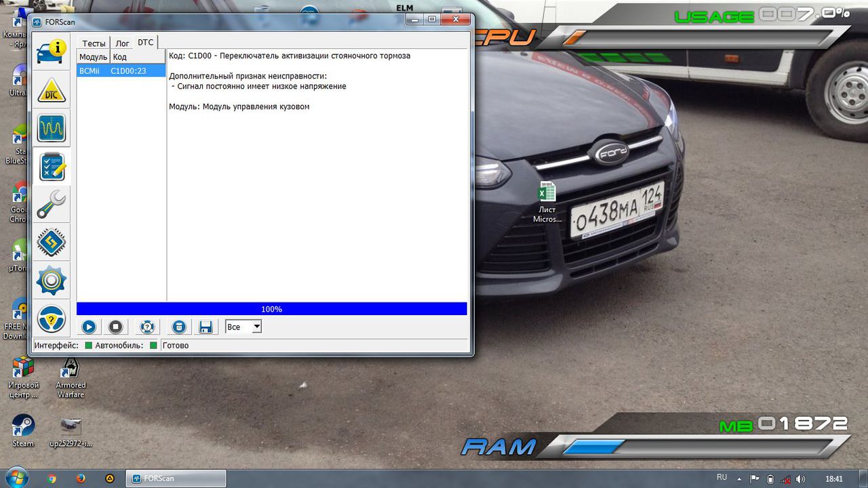Click the lifebuoy help icon in toolbar
The height and width of the screenshot is (488, 868).
click(147, 327)
